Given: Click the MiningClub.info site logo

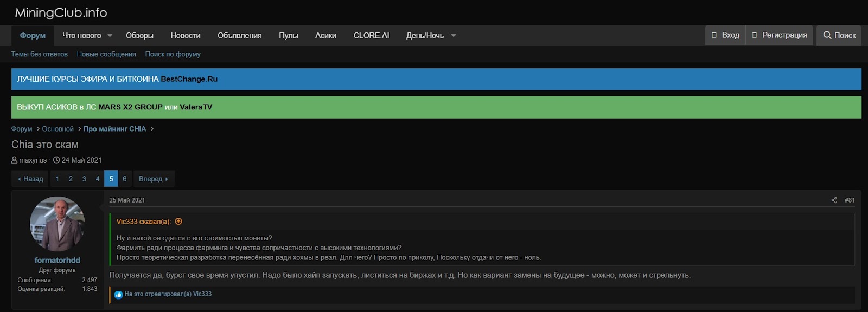Looking at the screenshot, I should [61, 12].
